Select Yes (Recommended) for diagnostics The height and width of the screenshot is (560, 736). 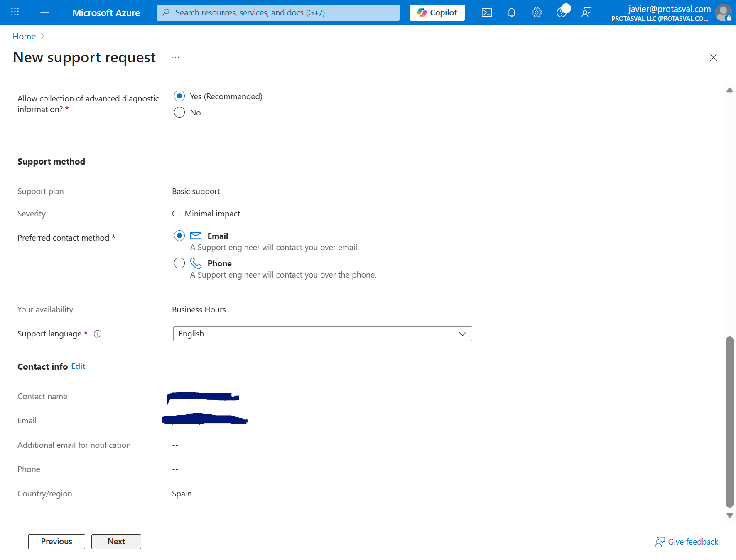pyautogui.click(x=179, y=96)
